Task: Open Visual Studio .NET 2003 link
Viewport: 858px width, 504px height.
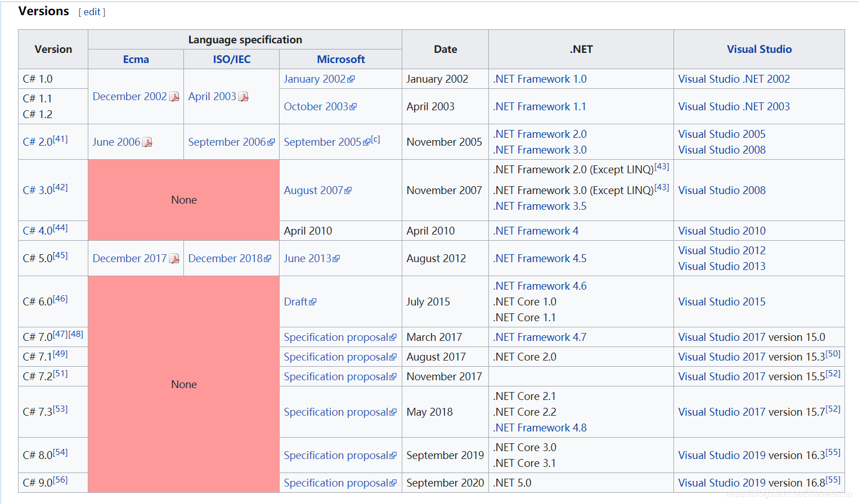Action: click(x=734, y=106)
